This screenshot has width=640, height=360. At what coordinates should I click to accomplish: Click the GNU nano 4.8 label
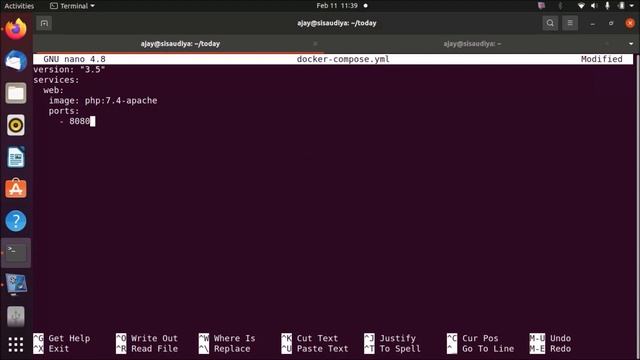pyautogui.click(x=74, y=59)
